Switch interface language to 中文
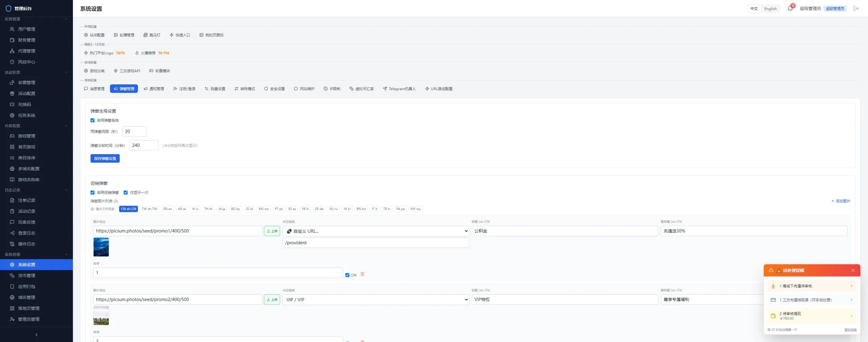This screenshot has height=342, width=868. pyautogui.click(x=754, y=9)
